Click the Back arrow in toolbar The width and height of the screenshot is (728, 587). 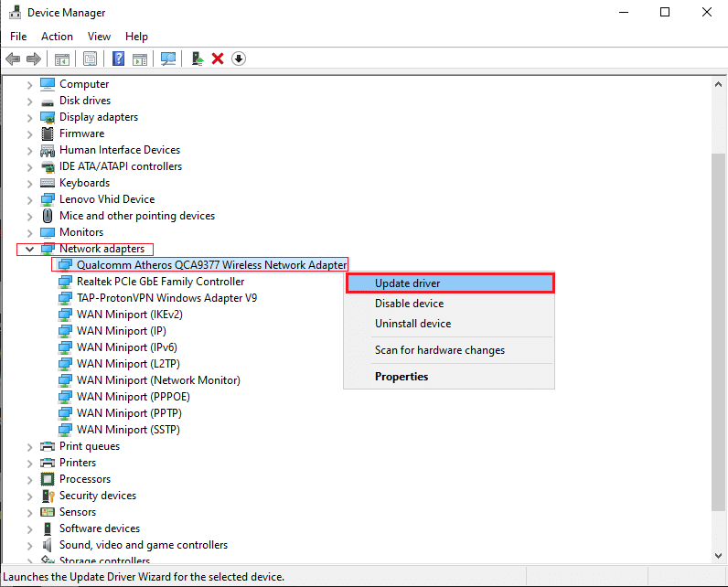point(13,59)
